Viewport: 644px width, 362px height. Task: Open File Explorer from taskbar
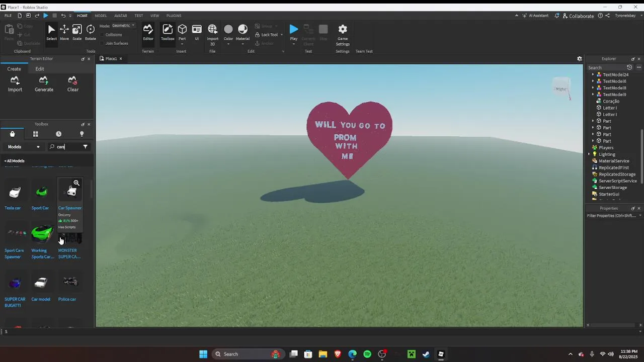pyautogui.click(x=323, y=354)
